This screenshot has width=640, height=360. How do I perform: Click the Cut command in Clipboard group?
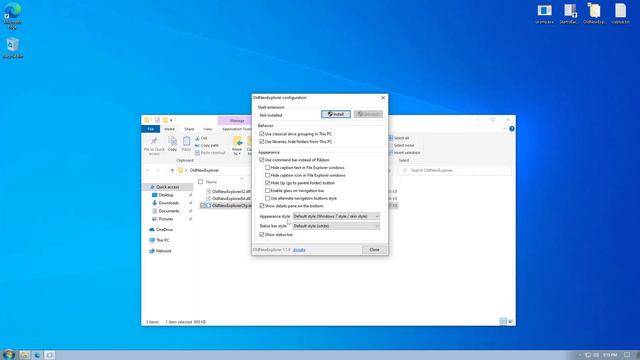[x=201, y=138]
